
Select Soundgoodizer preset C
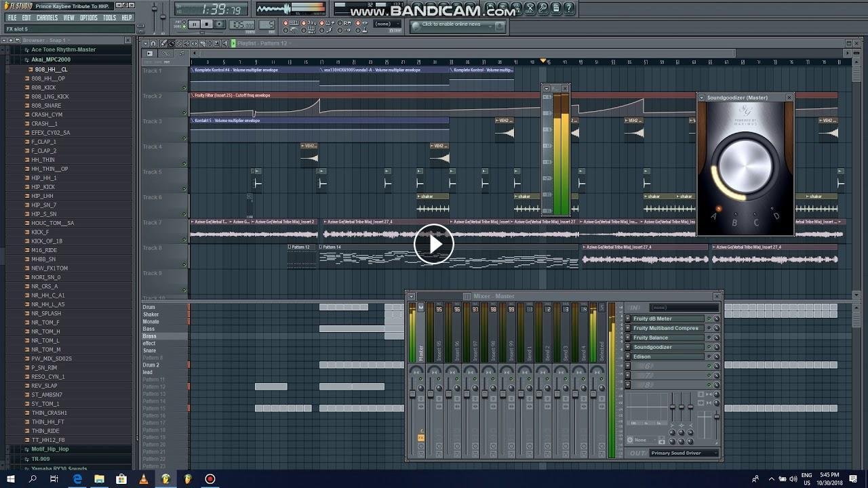756,222
